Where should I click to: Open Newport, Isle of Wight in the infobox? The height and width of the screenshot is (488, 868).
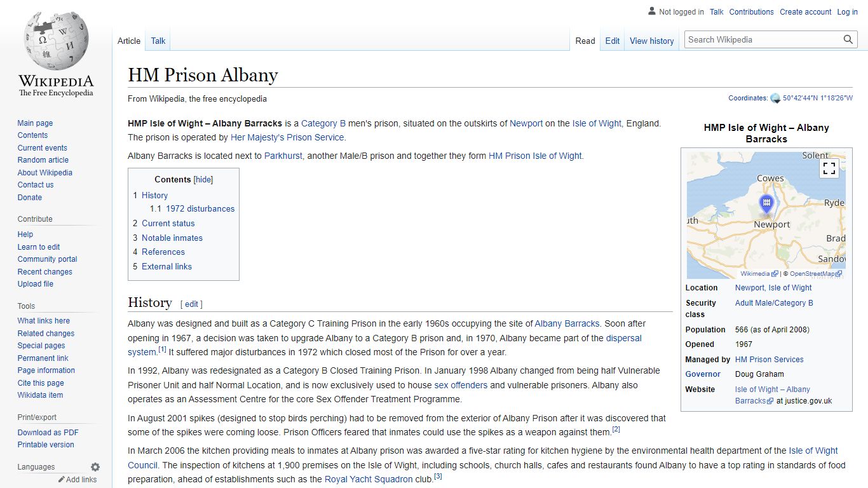pos(773,288)
